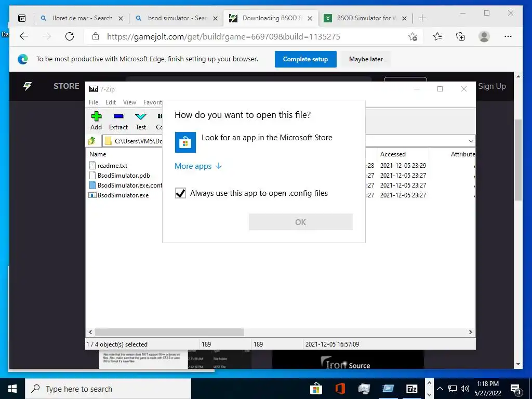
Task: Switch to the bsod simulator search tab
Action: point(177,18)
